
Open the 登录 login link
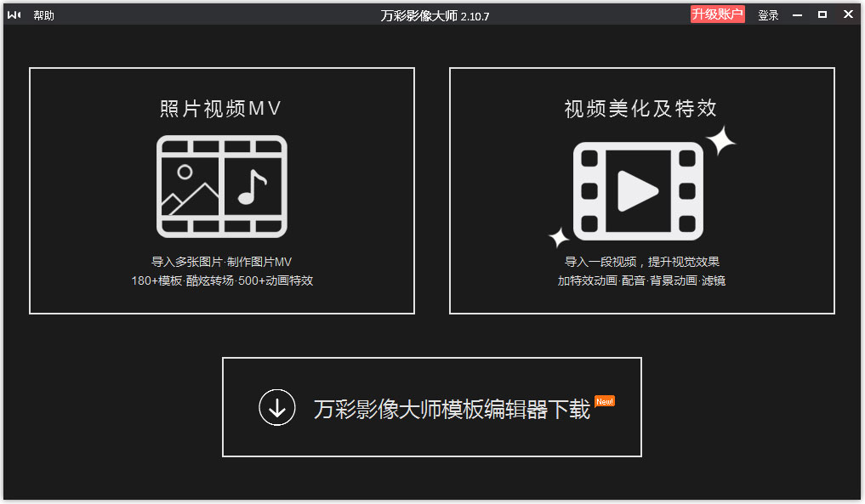pos(768,15)
